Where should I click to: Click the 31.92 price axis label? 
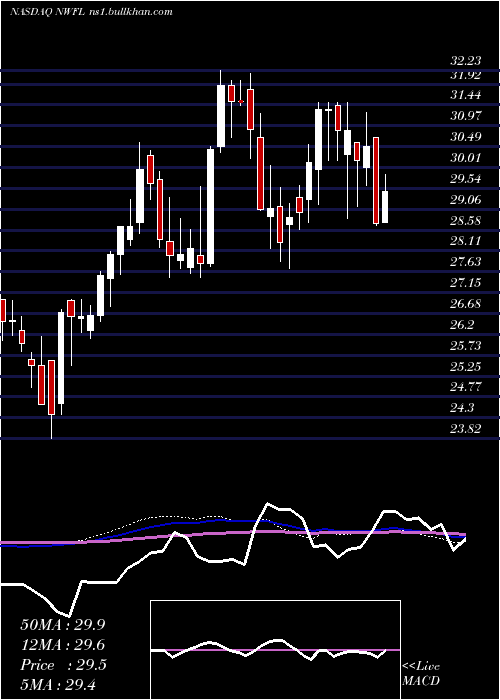(x=466, y=75)
